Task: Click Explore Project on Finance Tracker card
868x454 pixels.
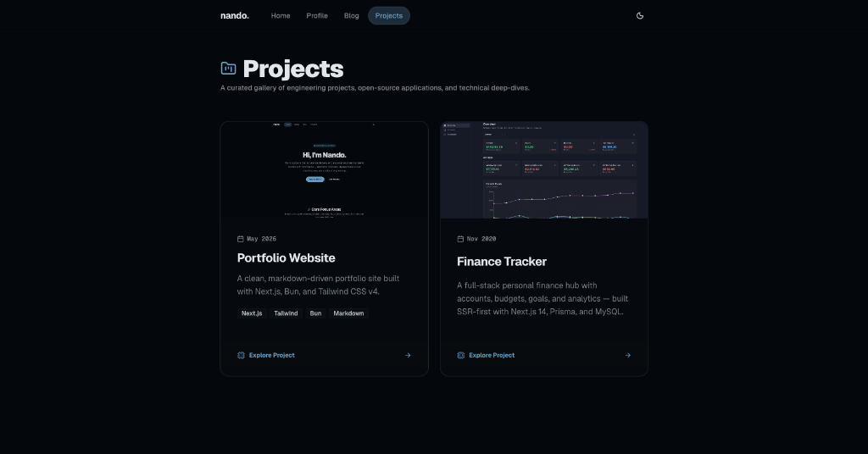Action: point(492,356)
